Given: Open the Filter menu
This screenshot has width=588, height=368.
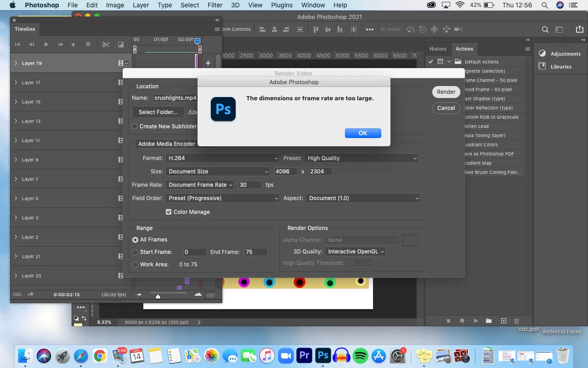Looking at the screenshot, I should click(x=215, y=5).
